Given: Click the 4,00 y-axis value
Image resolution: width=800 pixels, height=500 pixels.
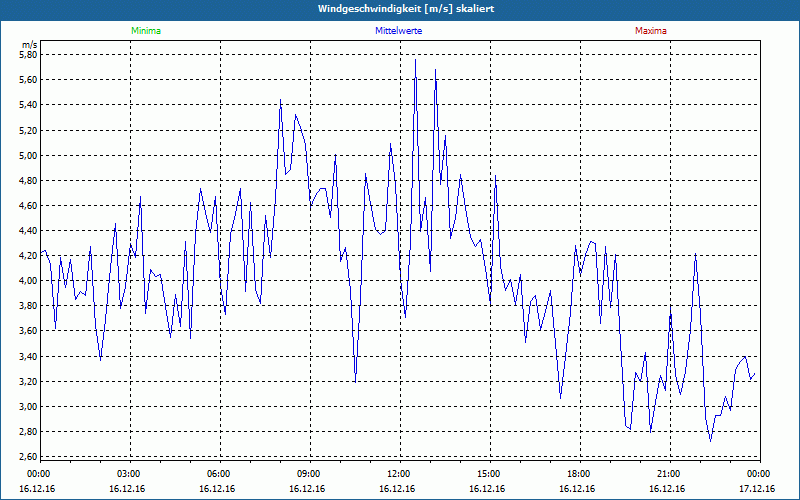Looking at the screenshot, I should point(28,281).
